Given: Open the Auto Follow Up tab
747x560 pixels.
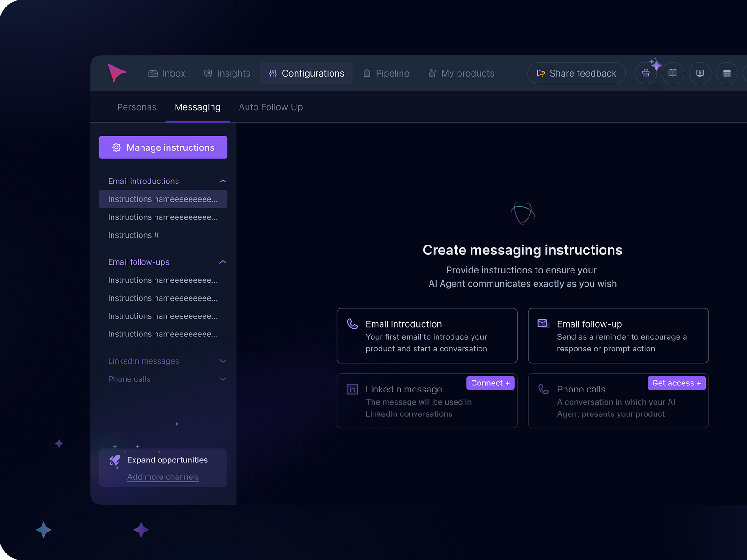Looking at the screenshot, I should pos(270,107).
